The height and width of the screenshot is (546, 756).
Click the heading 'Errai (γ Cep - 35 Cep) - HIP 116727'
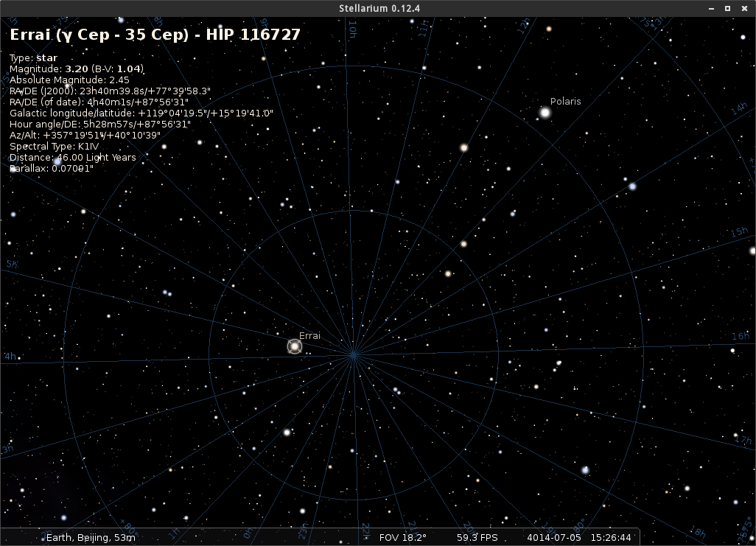click(155, 34)
